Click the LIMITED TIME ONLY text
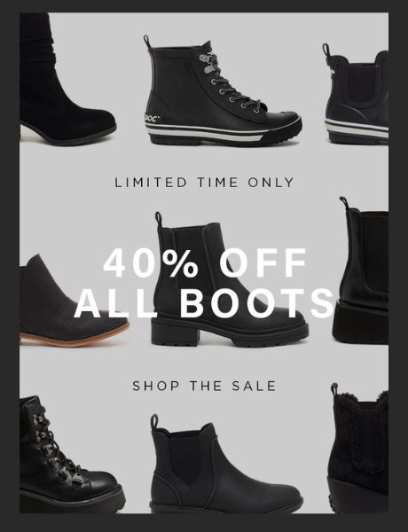408x532 pixels. pyautogui.click(x=204, y=183)
